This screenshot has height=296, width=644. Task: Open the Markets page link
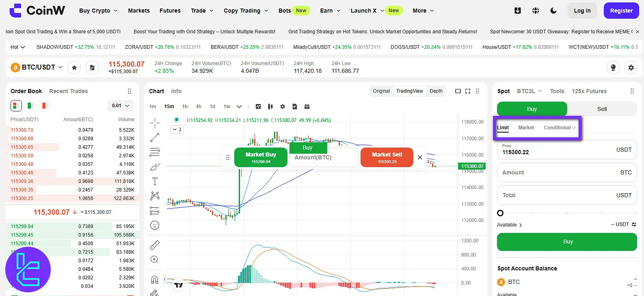[x=139, y=11]
